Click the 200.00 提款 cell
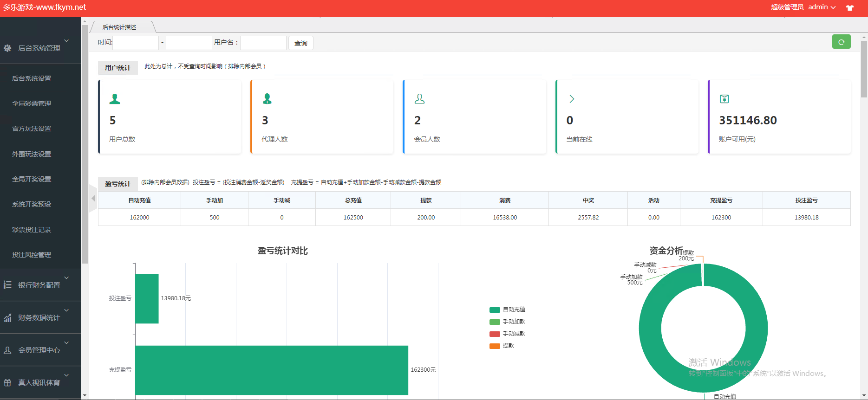 [x=426, y=218]
